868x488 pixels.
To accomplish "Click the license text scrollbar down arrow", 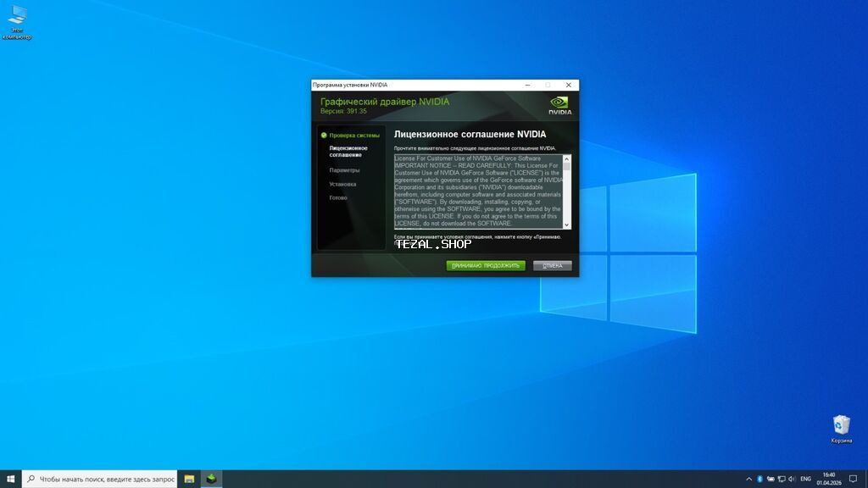I will 567,225.
